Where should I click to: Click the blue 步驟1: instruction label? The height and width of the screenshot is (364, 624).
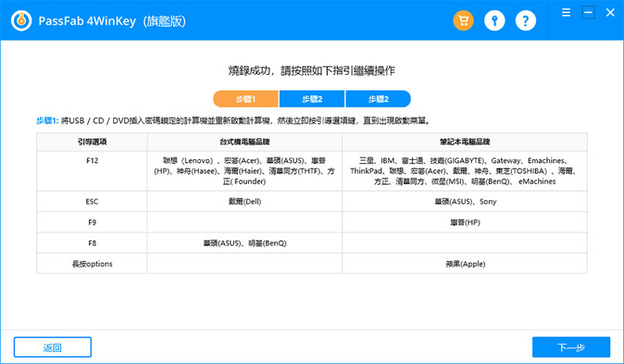pos(48,121)
